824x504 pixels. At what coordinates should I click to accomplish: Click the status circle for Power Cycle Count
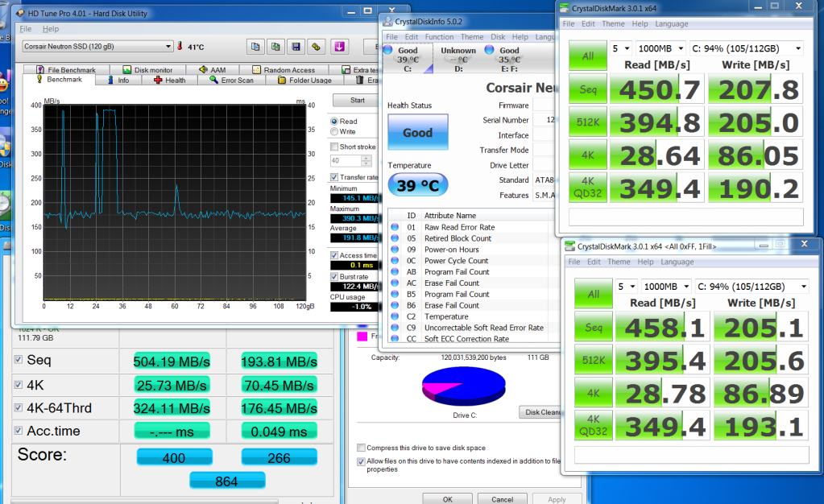pyautogui.click(x=395, y=261)
